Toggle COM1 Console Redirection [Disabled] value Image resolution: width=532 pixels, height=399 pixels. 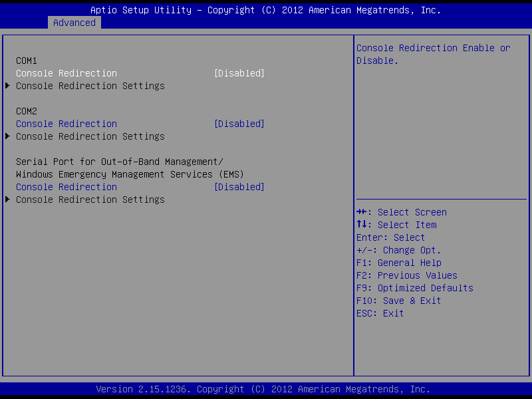239,73
